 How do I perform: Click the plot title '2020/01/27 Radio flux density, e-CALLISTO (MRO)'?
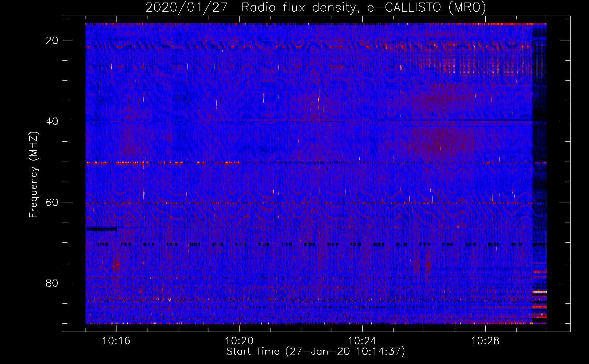[316, 7]
